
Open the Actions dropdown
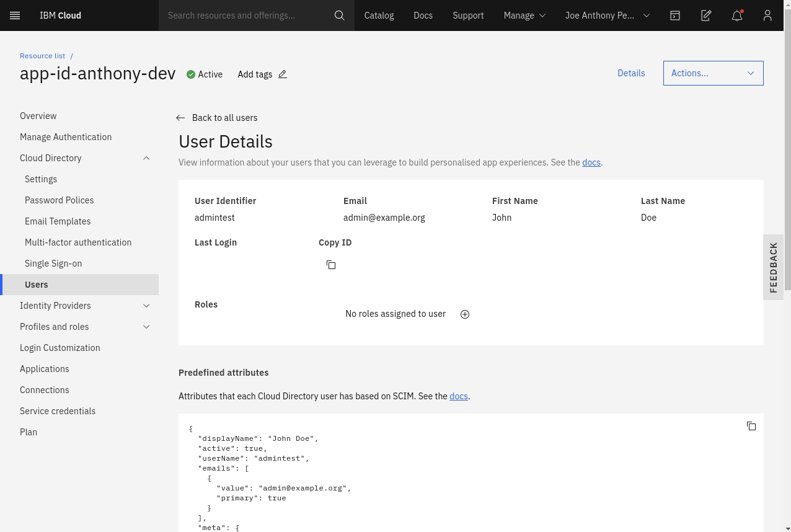pos(713,73)
